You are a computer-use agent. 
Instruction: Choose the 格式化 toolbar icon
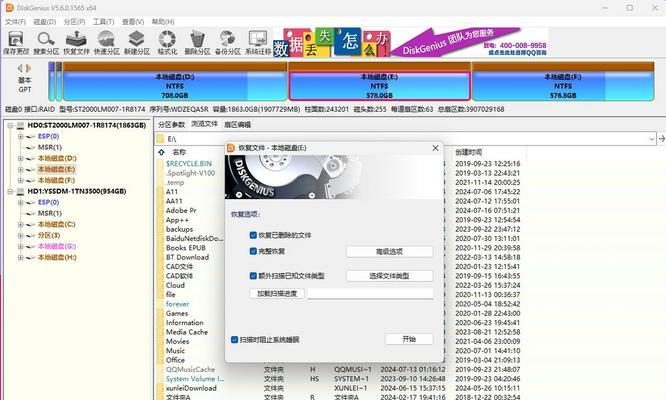point(167,42)
